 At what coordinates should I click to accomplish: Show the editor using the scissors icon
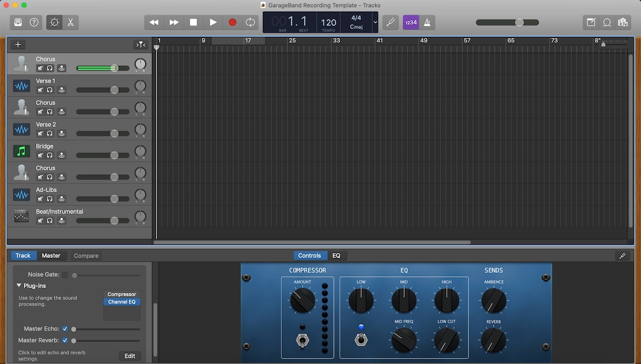[71, 22]
